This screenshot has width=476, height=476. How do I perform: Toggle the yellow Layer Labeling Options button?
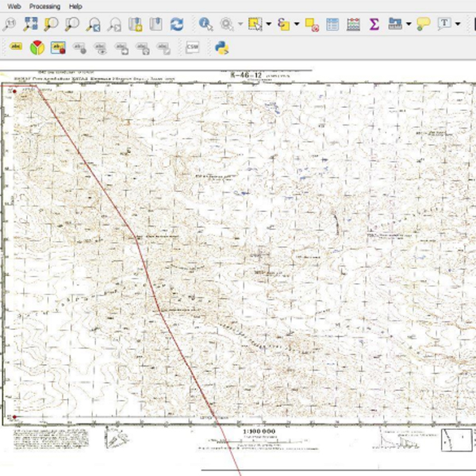(17, 48)
